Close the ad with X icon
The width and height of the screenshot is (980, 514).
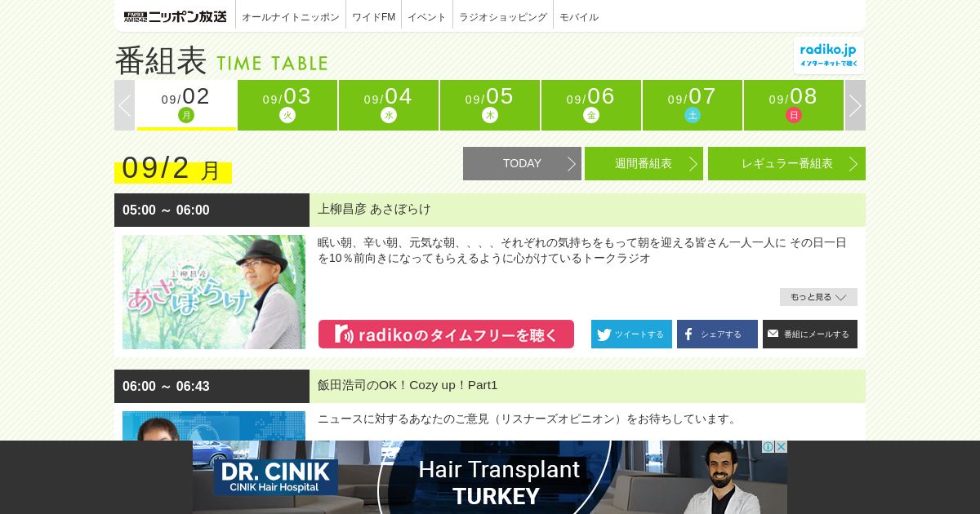tap(781, 446)
